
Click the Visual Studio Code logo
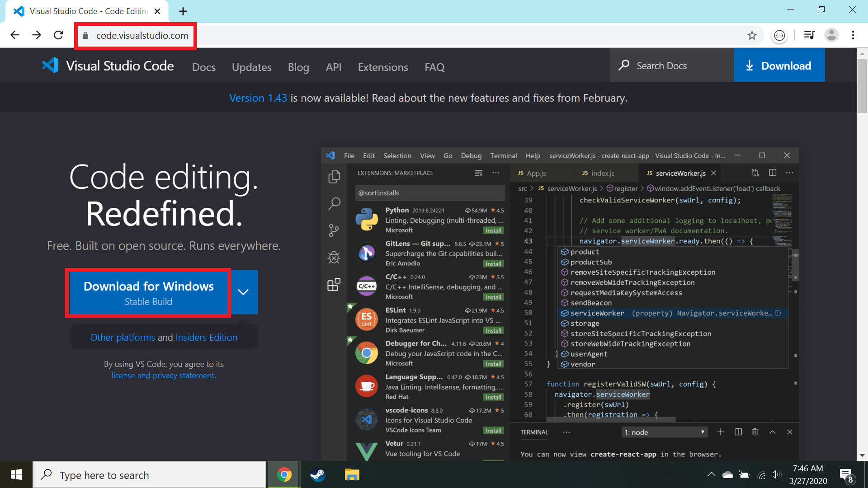(x=51, y=66)
